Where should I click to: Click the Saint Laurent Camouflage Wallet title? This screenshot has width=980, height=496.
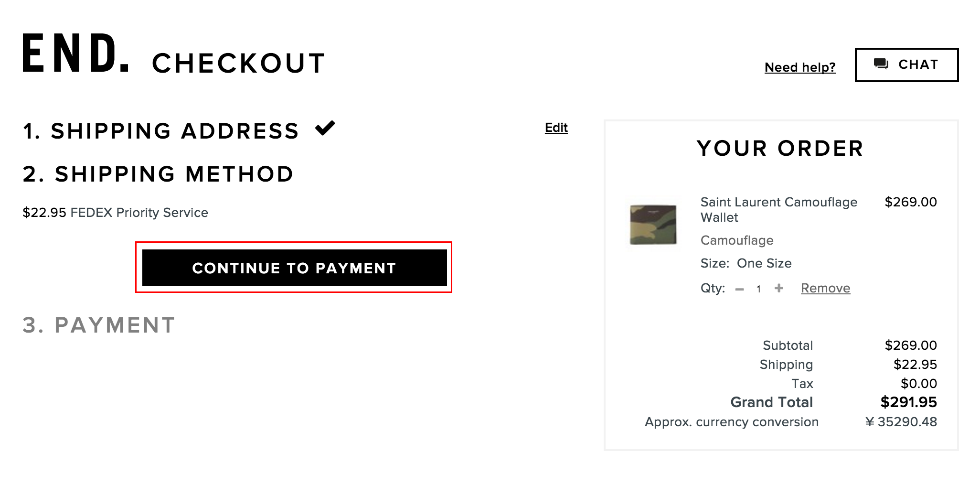pos(778,209)
